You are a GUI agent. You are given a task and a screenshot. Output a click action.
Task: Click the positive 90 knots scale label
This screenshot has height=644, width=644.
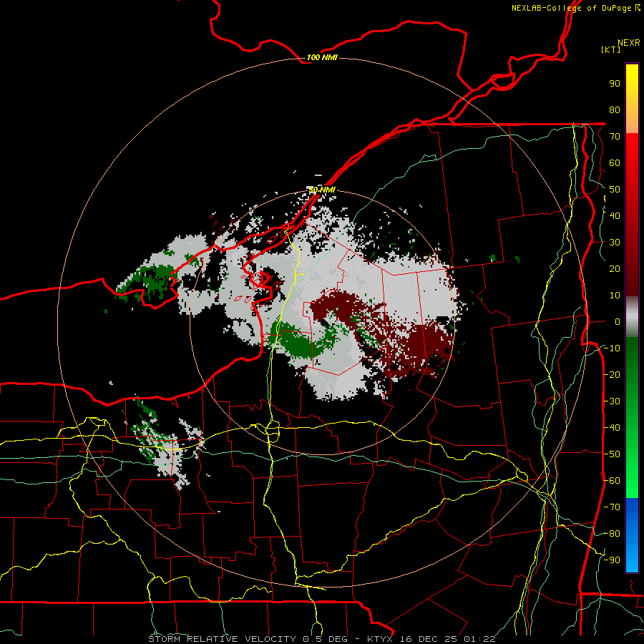(615, 84)
